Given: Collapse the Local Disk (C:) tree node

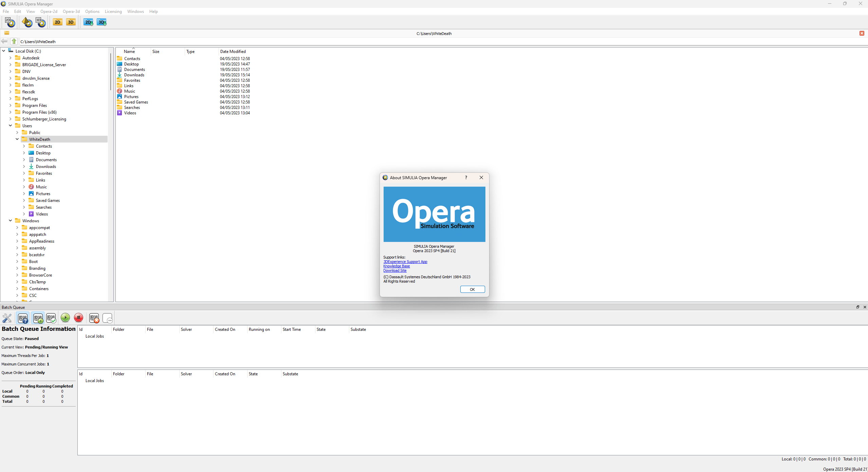Looking at the screenshot, I should pos(4,51).
